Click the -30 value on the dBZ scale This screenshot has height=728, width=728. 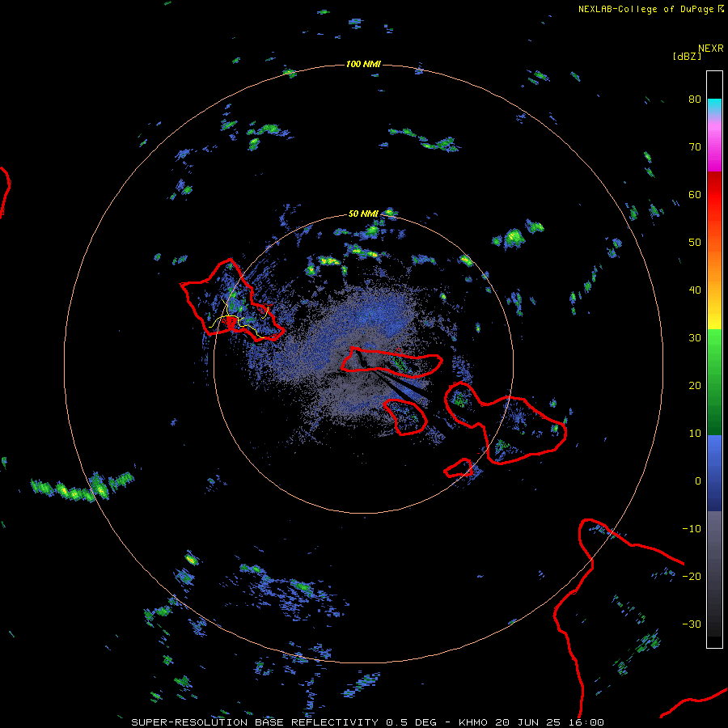tap(692, 624)
